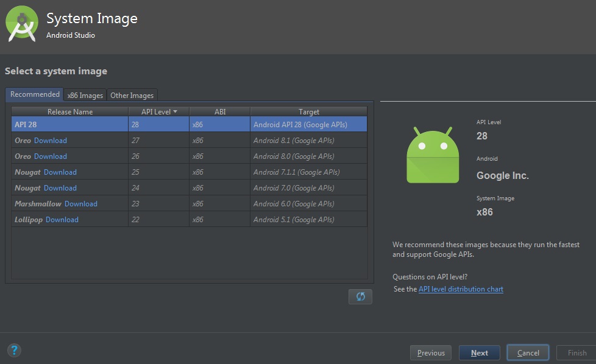Download the Nougat API 24 image
Image resolution: width=596 pixels, height=364 pixels.
(60, 188)
